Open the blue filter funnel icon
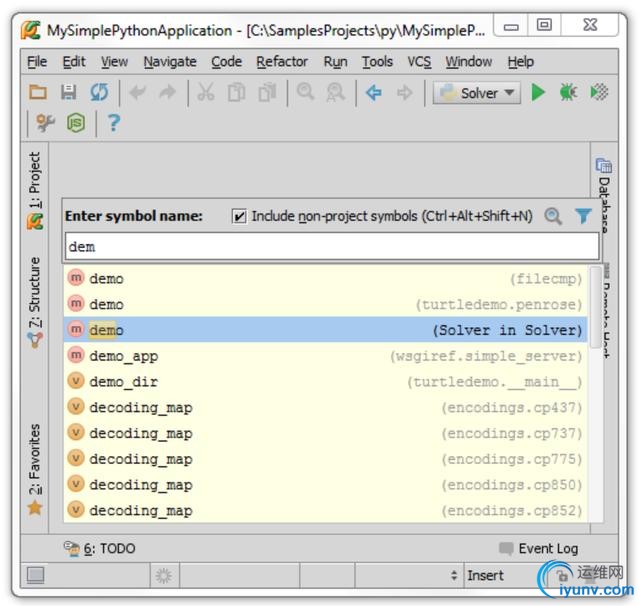This screenshot has height=606, width=640. [583, 216]
